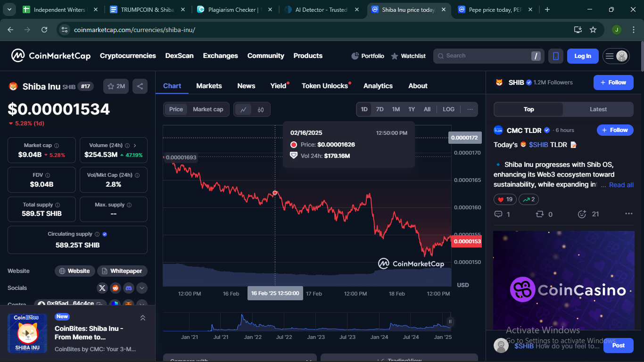Open more options on CMC TLDR post
The height and width of the screenshot is (362, 644).
coord(629,214)
